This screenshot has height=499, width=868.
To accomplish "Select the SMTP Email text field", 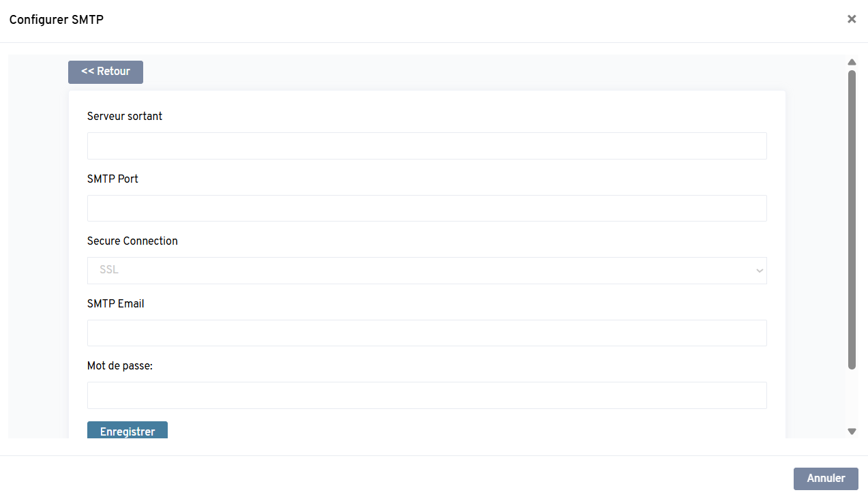I will tap(426, 333).
